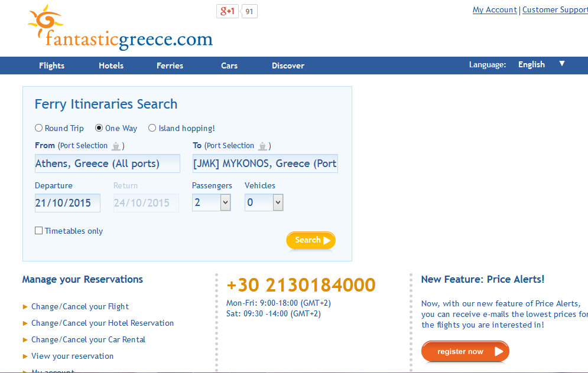This screenshot has width=588, height=373.
Task: Click the yellow Search button
Action: (311, 240)
